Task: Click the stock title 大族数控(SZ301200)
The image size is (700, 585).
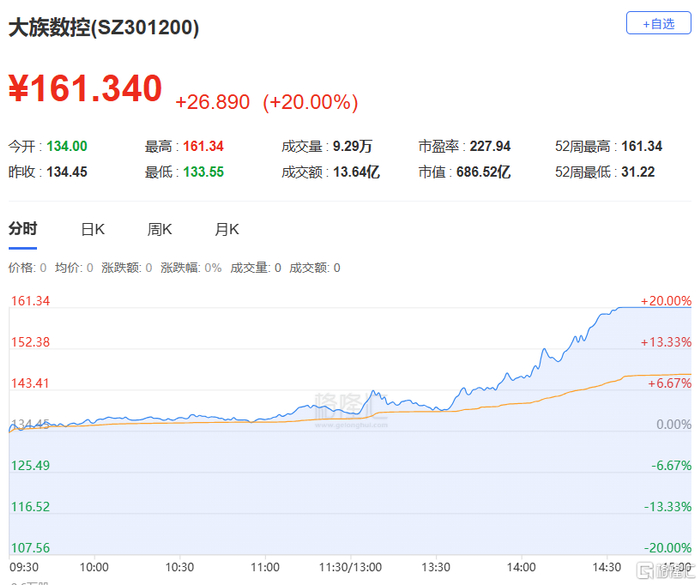Action: (104, 28)
